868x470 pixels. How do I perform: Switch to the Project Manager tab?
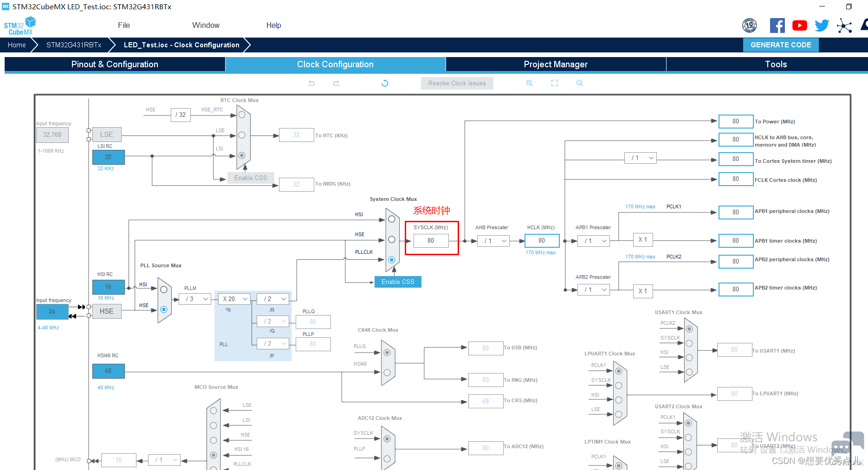click(x=556, y=64)
